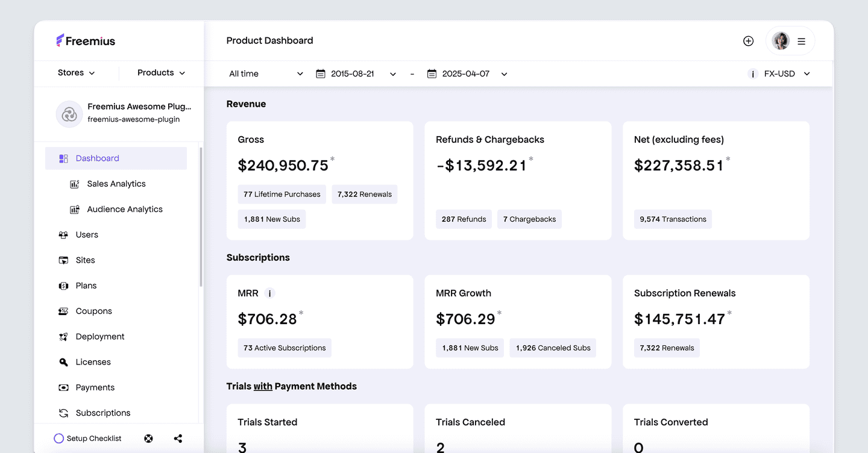
Task: Click the share icon in bottom bar
Action: [178, 439]
